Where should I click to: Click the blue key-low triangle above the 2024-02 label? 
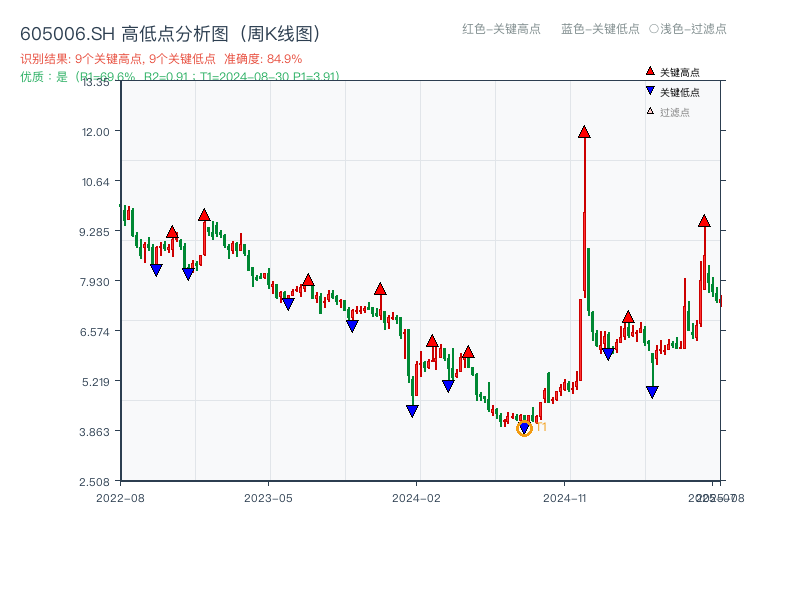pyautogui.click(x=412, y=410)
